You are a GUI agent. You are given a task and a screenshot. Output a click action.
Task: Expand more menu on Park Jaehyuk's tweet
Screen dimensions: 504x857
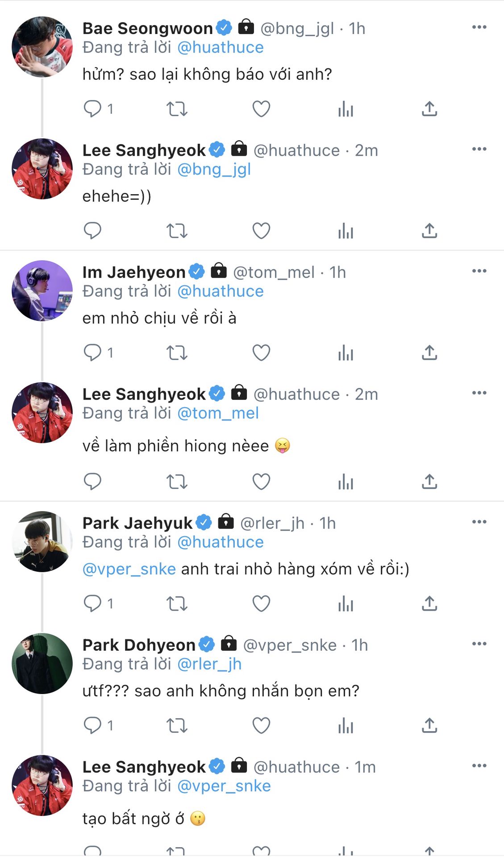479,522
